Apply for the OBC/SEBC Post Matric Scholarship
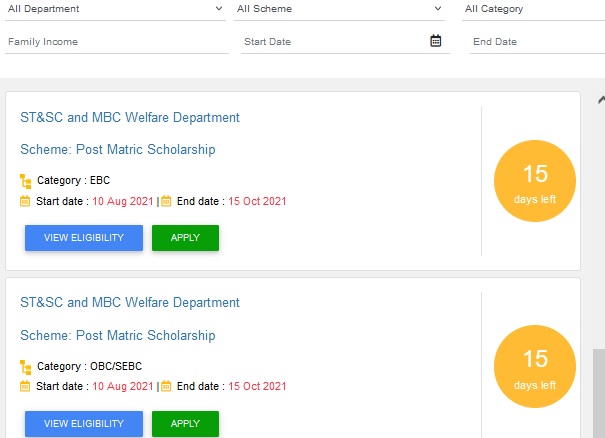This screenshot has width=605, height=438. tap(185, 424)
